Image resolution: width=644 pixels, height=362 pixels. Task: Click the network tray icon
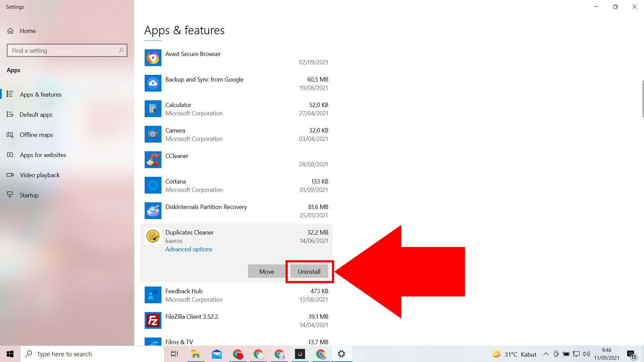(576, 354)
